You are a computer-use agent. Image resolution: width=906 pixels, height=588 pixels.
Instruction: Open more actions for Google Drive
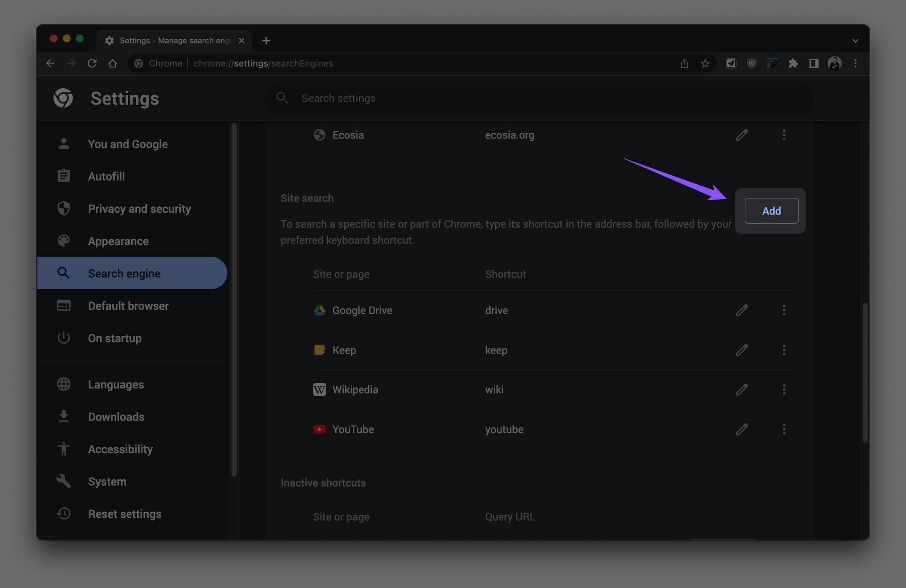click(784, 310)
